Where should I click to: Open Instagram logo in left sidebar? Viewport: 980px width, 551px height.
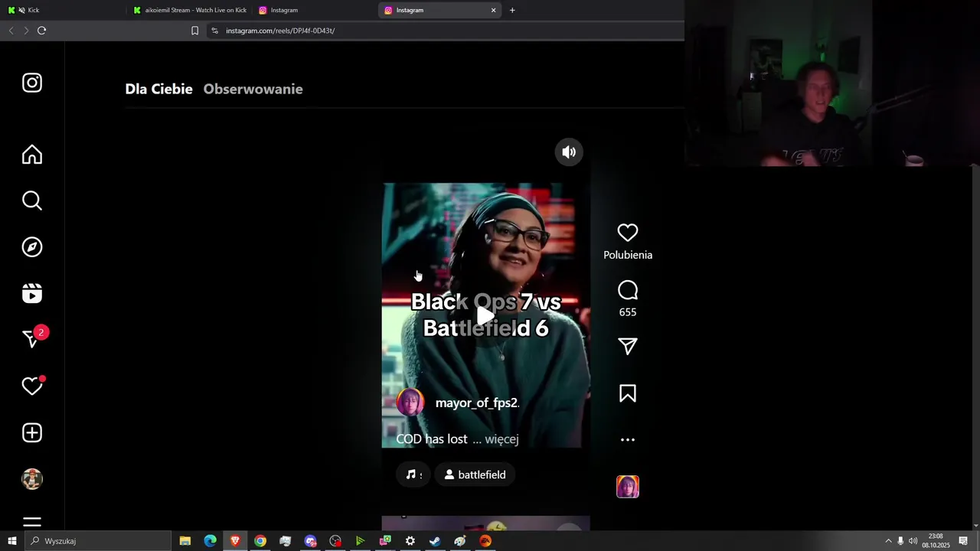[x=32, y=83]
